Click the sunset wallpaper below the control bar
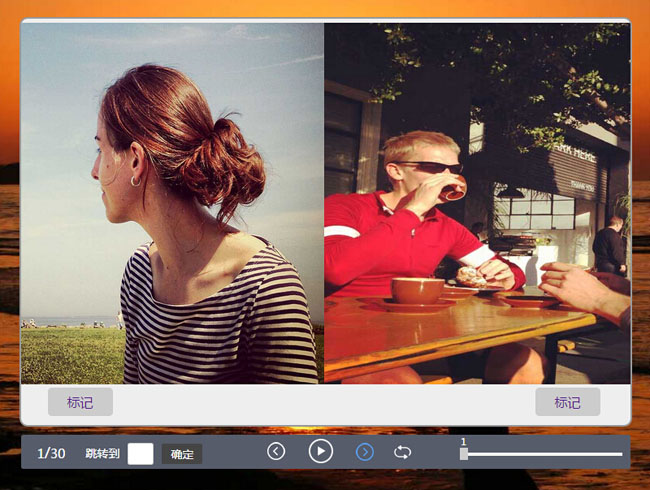Screen dimensions: 650x490 point(325,480)
